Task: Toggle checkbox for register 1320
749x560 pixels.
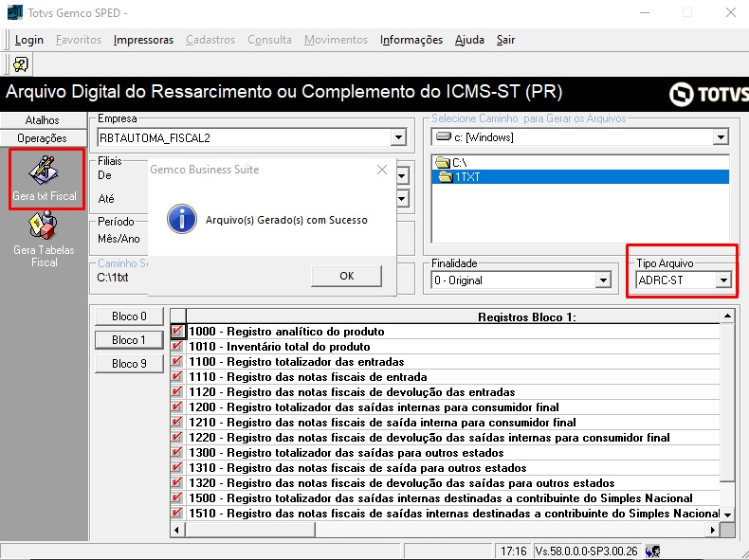Action: coord(176,482)
